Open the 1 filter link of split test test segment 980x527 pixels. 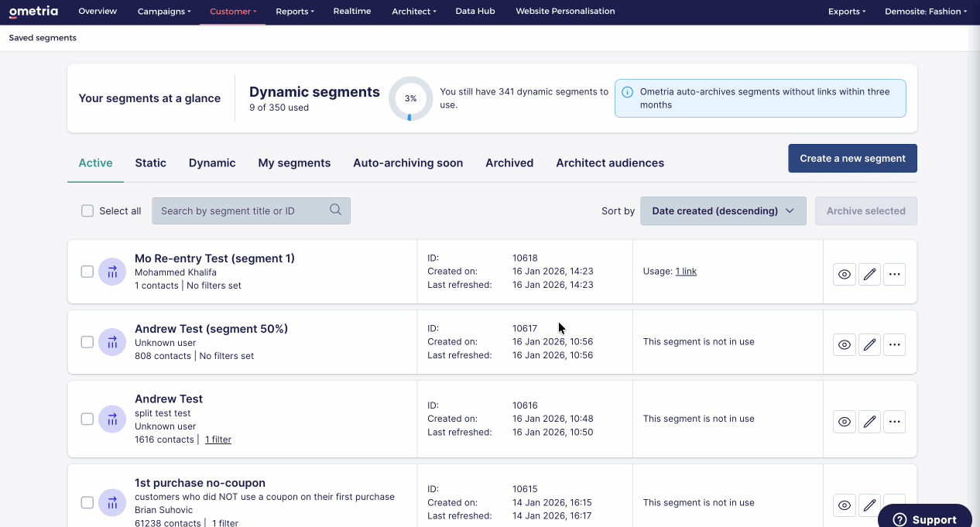click(x=218, y=440)
